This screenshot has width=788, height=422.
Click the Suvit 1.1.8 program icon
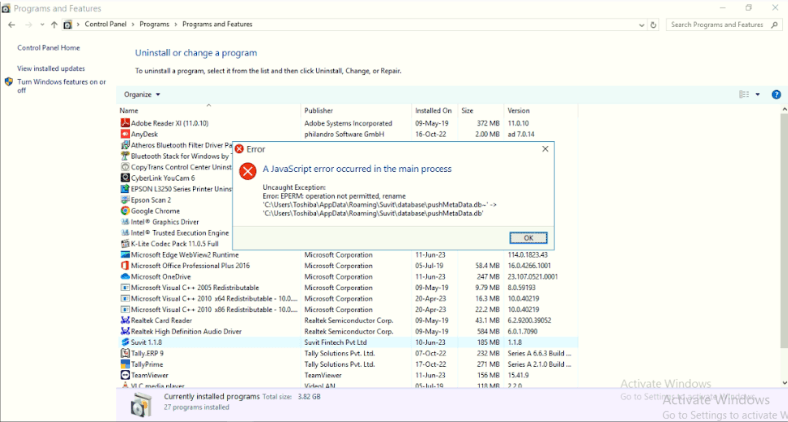point(125,342)
